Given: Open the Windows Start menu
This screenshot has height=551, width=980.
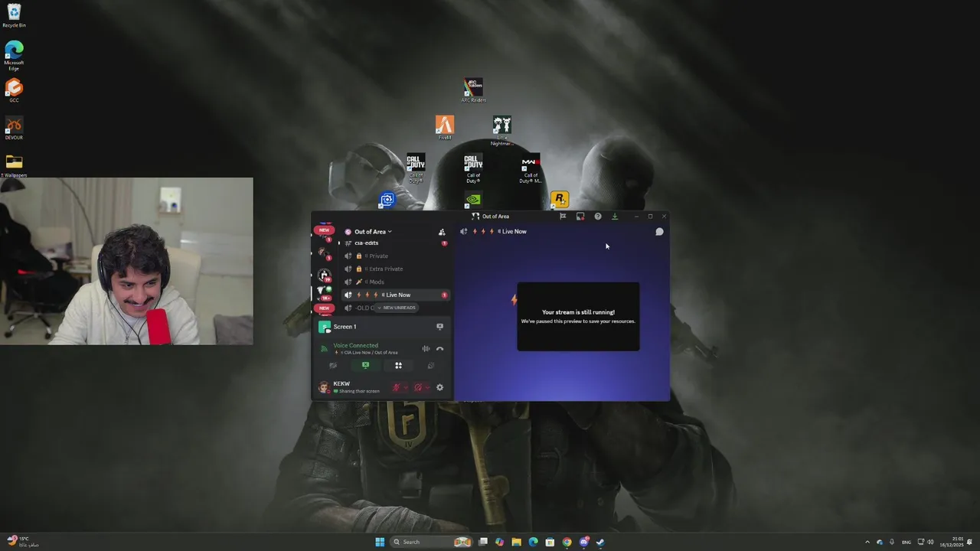Looking at the screenshot, I should (x=380, y=542).
